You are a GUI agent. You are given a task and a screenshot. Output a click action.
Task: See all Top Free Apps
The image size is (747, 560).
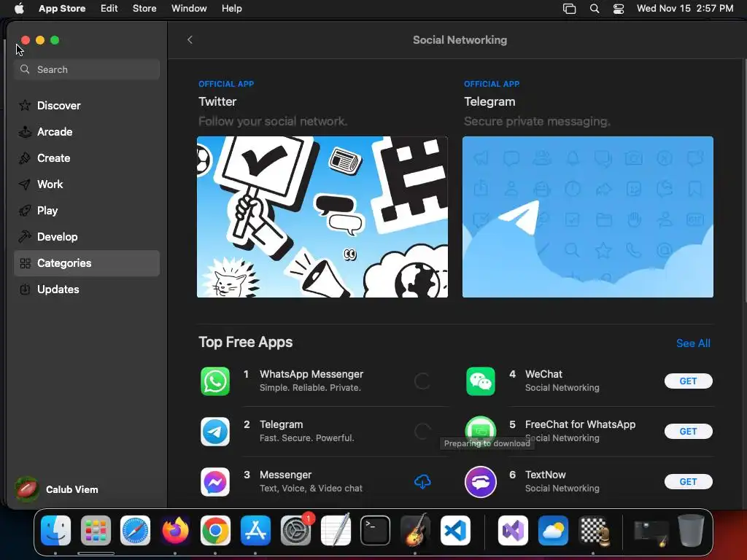[x=693, y=343]
